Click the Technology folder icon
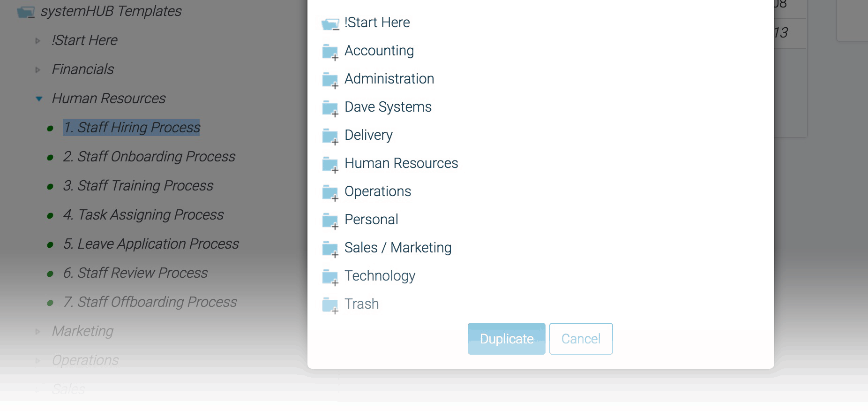868x411 pixels. click(330, 276)
